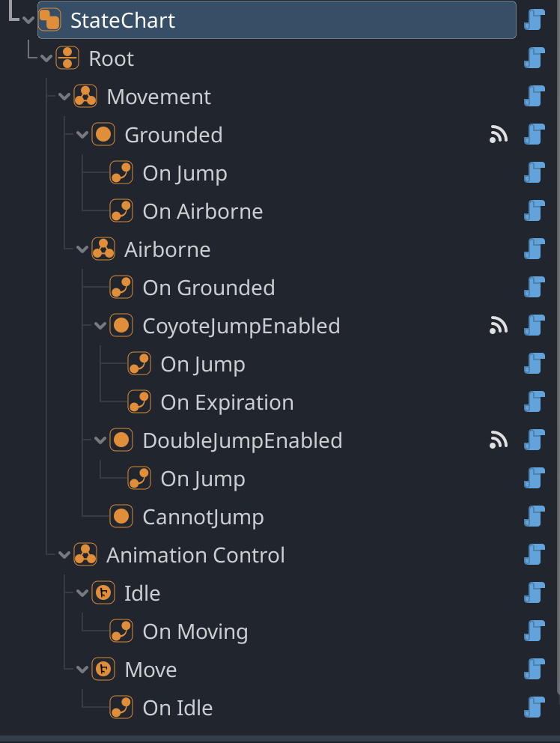The width and height of the screenshot is (560, 743).
Task: Click the signal icon on CoyoteJumpEnabled
Action: pyautogui.click(x=499, y=326)
